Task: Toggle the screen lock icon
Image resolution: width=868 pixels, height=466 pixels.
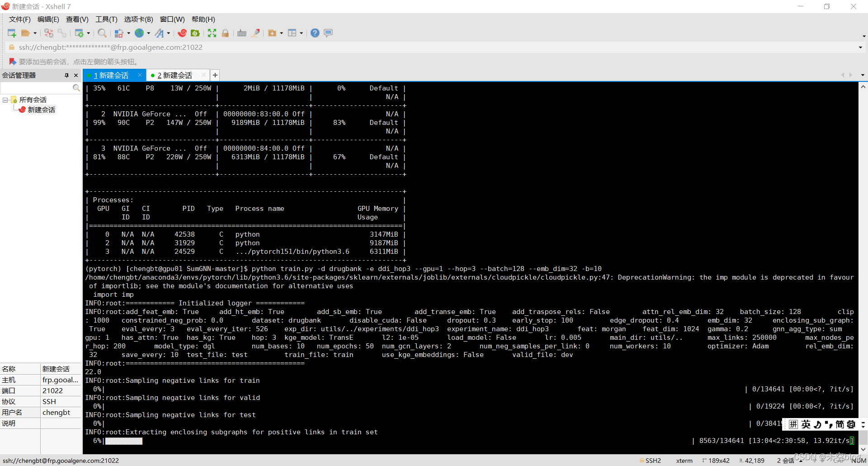Action: (x=225, y=33)
